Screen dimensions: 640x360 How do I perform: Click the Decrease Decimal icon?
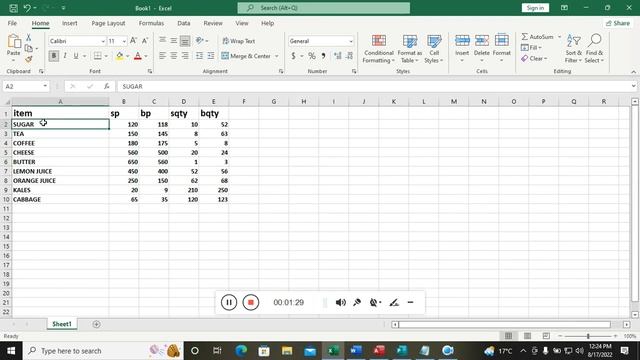click(349, 56)
